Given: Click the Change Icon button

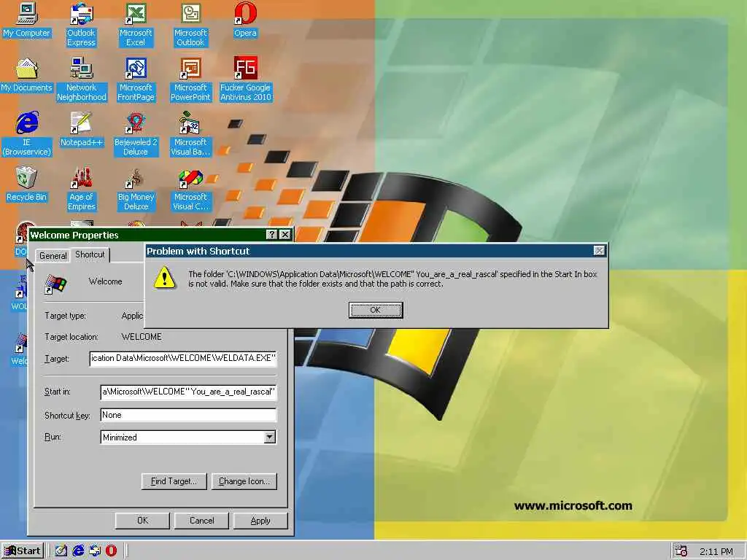Looking at the screenshot, I should tap(244, 481).
